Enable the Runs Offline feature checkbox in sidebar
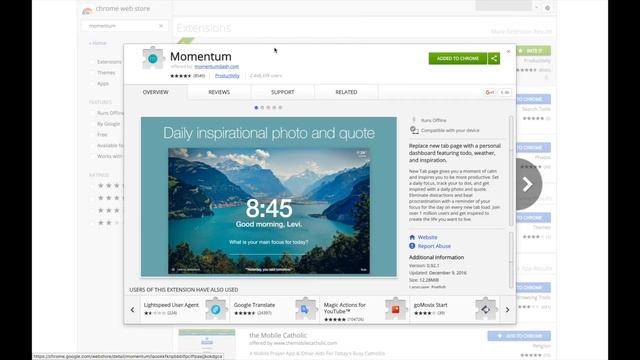This screenshot has width=640, height=360. pyautogui.click(x=92, y=113)
